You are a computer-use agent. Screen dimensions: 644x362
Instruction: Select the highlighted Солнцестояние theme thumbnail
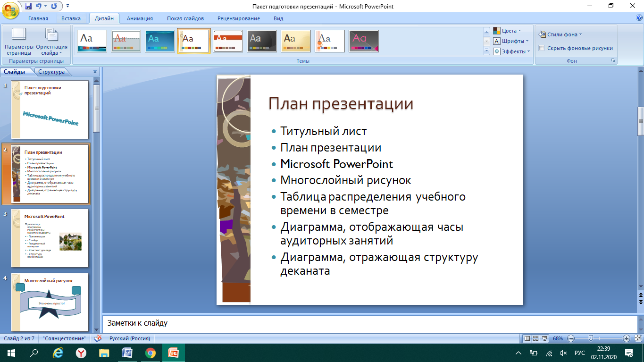[x=194, y=41]
